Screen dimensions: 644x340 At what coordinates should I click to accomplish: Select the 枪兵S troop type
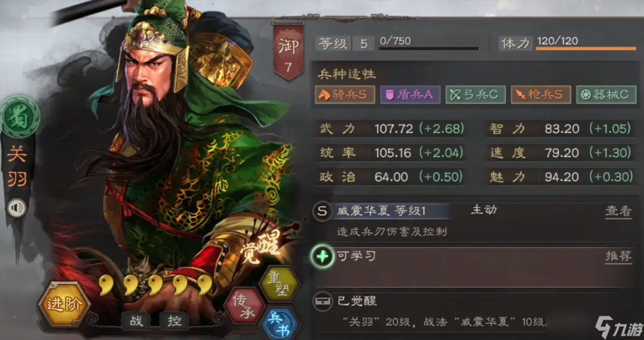540,95
